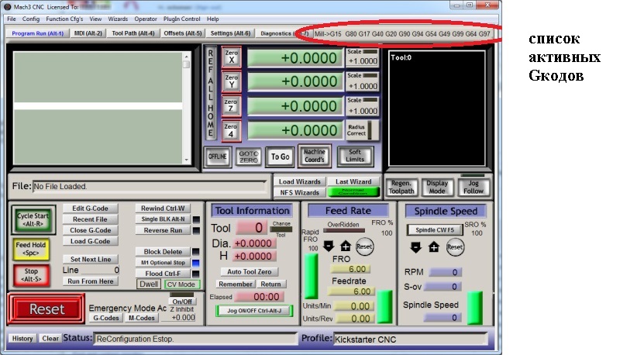
Task: Toggle Block Delete
Action: (163, 251)
